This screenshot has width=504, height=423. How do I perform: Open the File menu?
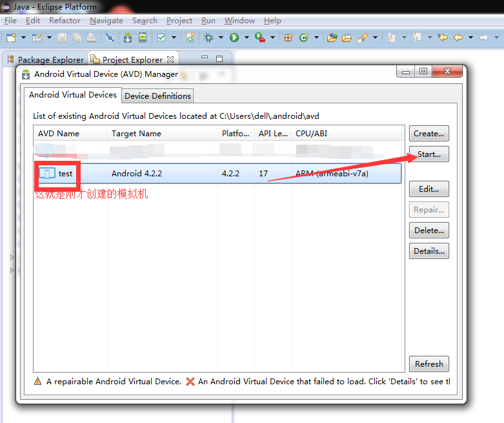pyautogui.click(x=10, y=21)
